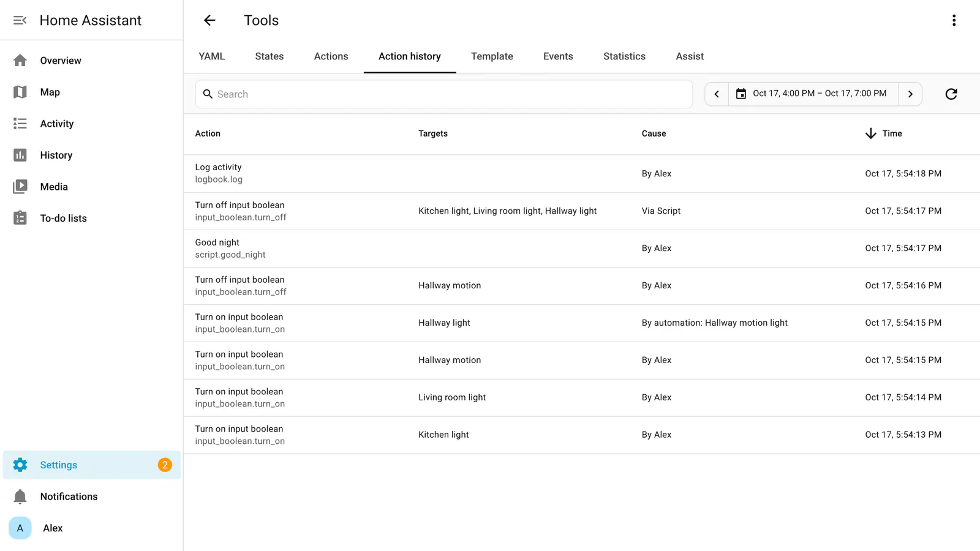The width and height of the screenshot is (980, 551).
Task: Click 'Kitchen light, Living room light, Hallway light'
Action: coord(507,211)
